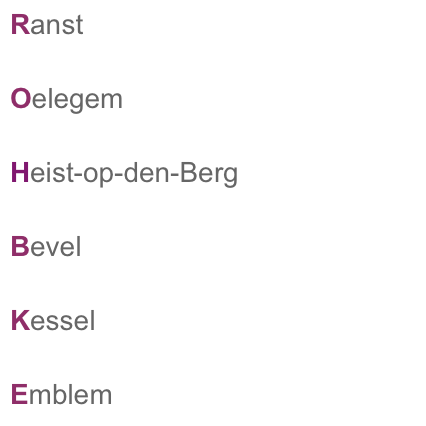Click the gray 'elegem' letters of Oelegem
The height and width of the screenshot is (426, 426).
click(x=77, y=101)
